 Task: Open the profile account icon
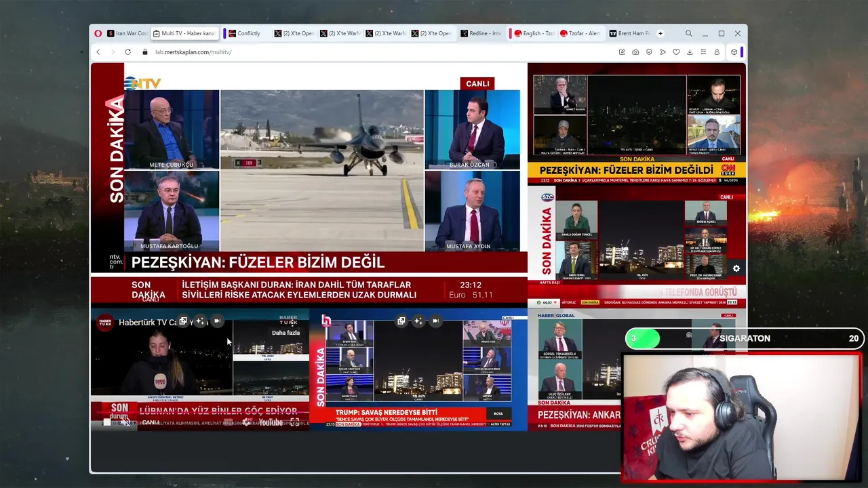pos(717,52)
